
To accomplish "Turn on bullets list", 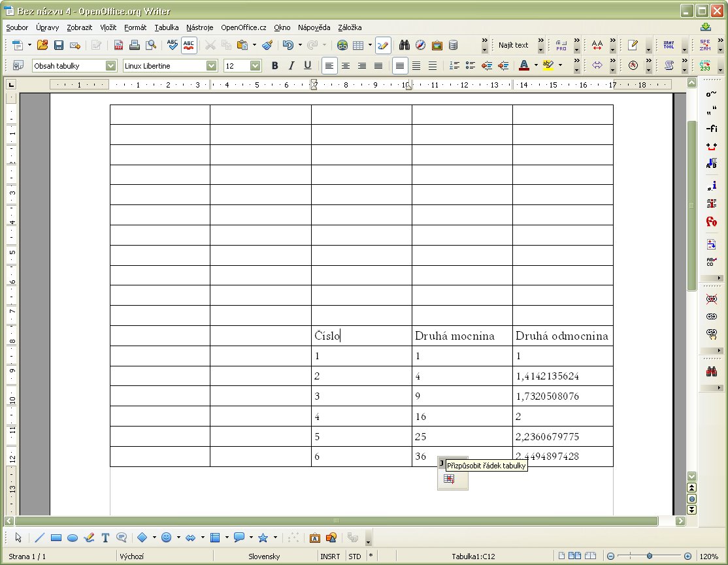I will (x=471, y=65).
